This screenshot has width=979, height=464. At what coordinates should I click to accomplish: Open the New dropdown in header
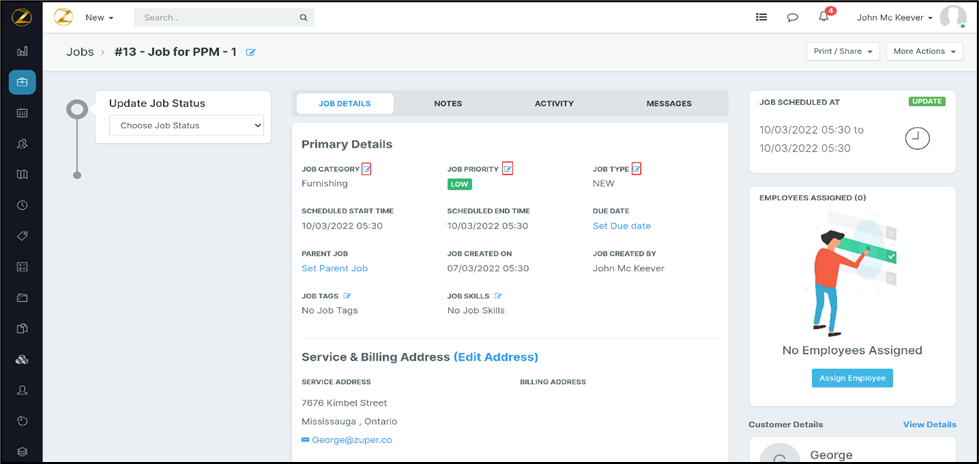click(99, 17)
